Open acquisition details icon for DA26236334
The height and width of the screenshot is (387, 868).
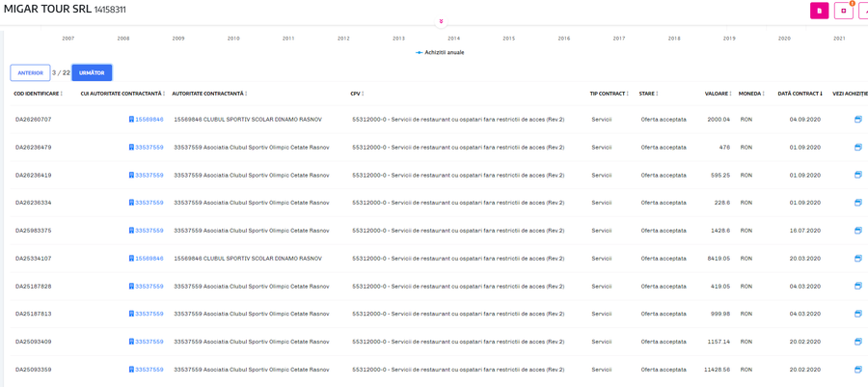[x=858, y=202]
